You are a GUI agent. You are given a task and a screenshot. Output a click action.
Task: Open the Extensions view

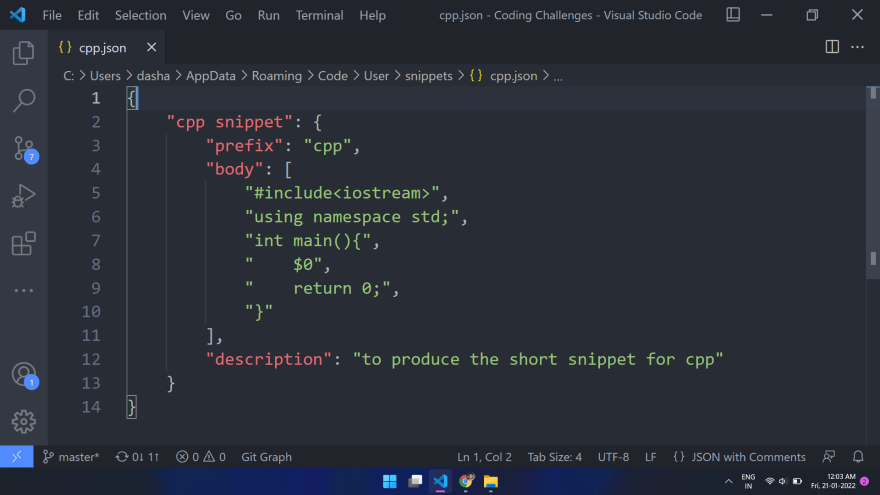point(24,244)
